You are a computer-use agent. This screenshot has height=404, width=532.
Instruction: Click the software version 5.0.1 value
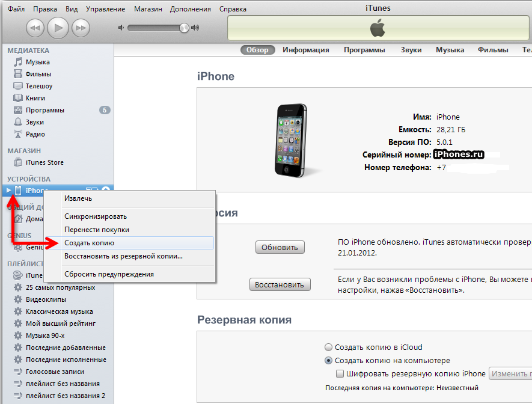pyautogui.click(x=444, y=142)
